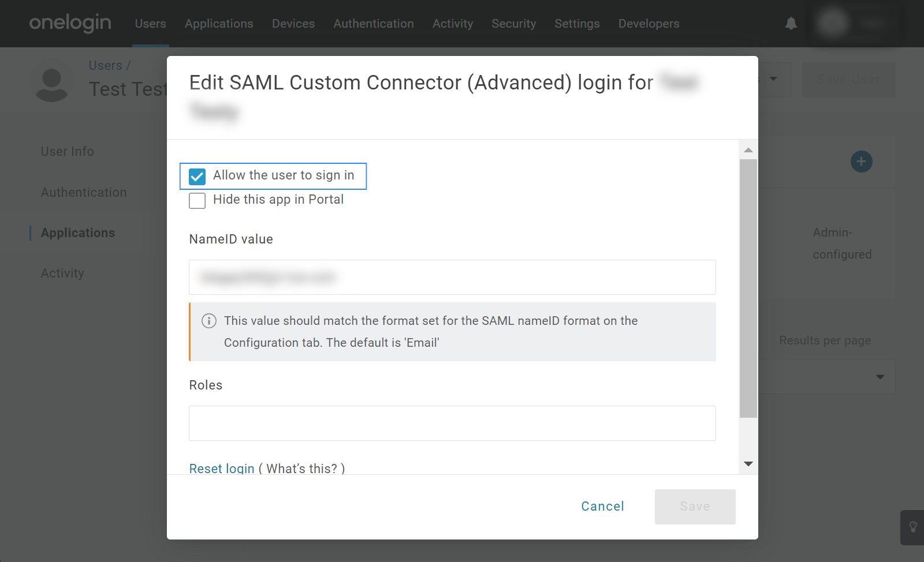This screenshot has height=562, width=924.
Task: Open the Applications top menu
Action: point(219,24)
